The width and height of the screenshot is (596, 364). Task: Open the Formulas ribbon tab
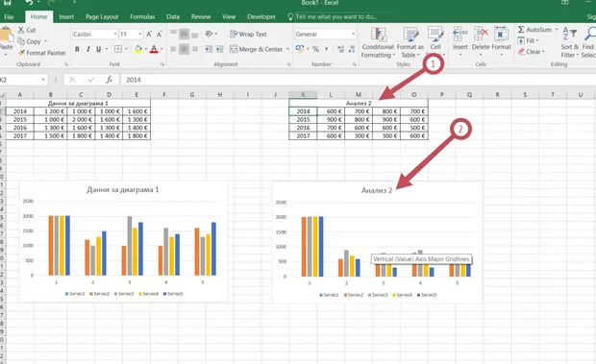[x=142, y=16]
